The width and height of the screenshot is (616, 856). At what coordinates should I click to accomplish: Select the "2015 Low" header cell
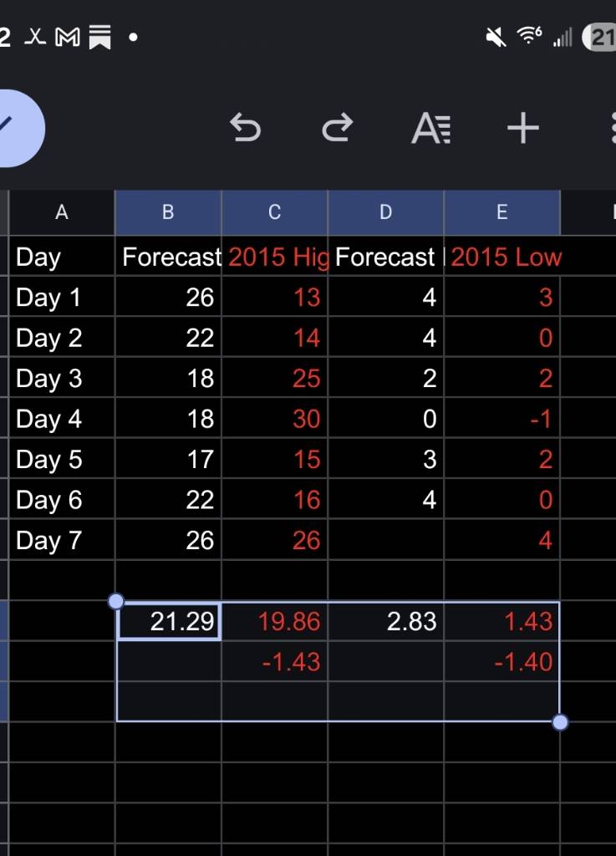(501, 257)
